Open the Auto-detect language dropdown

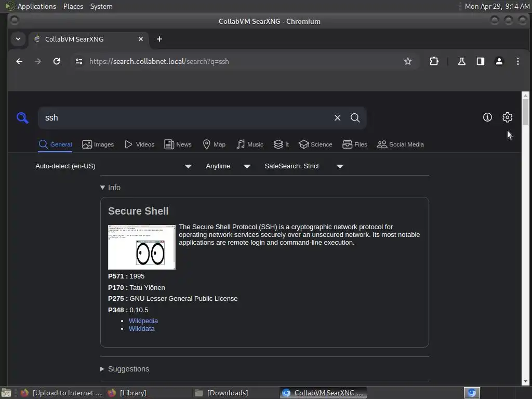[114, 166]
